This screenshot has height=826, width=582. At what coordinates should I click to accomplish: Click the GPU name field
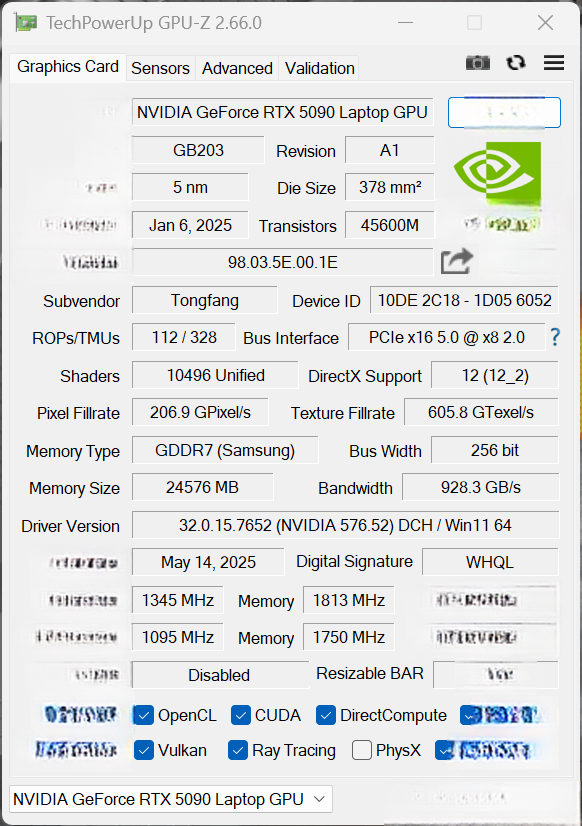(x=282, y=112)
